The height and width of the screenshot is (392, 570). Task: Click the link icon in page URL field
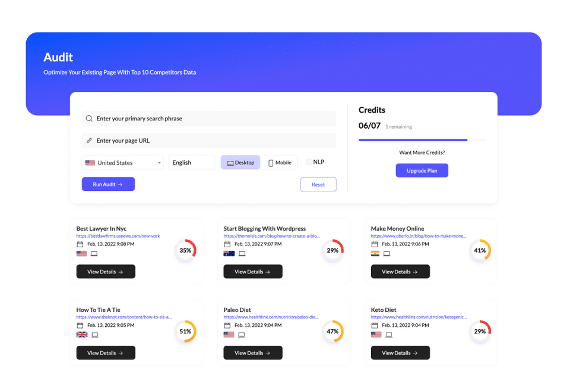[89, 141]
